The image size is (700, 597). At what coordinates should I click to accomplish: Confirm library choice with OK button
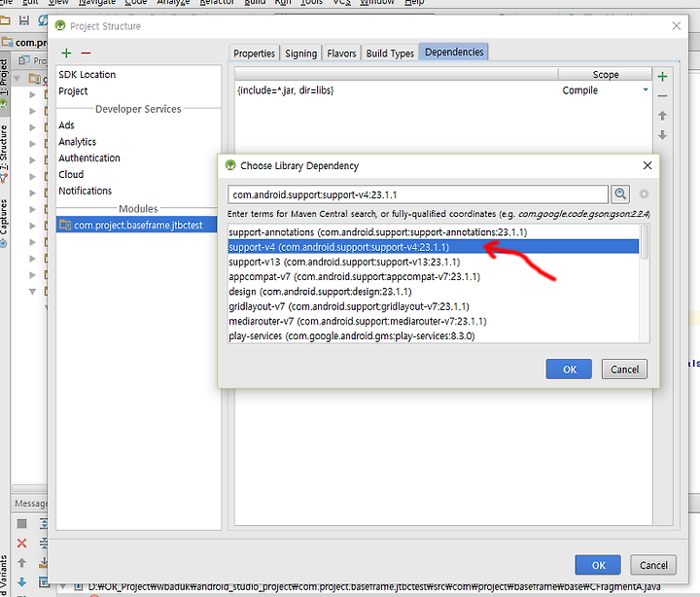[x=569, y=369]
